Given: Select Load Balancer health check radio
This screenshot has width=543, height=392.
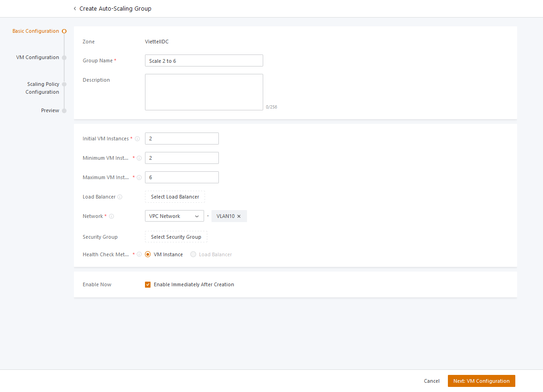Looking at the screenshot, I should pyautogui.click(x=193, y=254).
